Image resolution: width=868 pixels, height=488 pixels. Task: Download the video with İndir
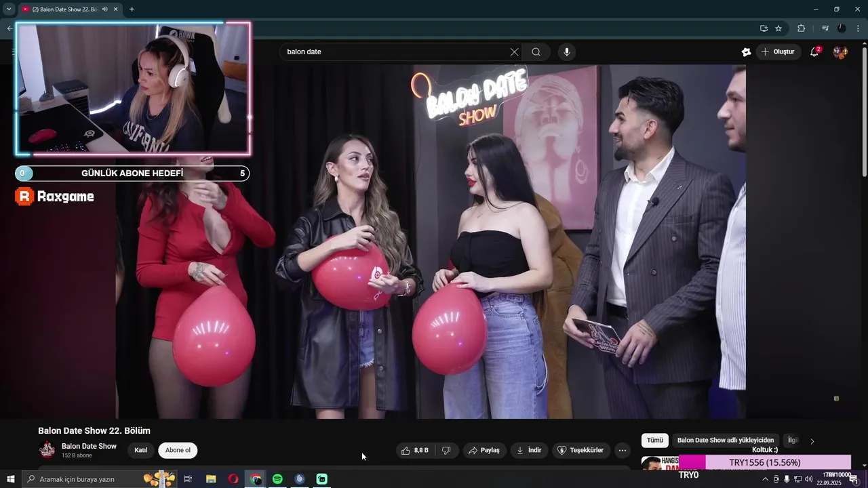(529, 450)
